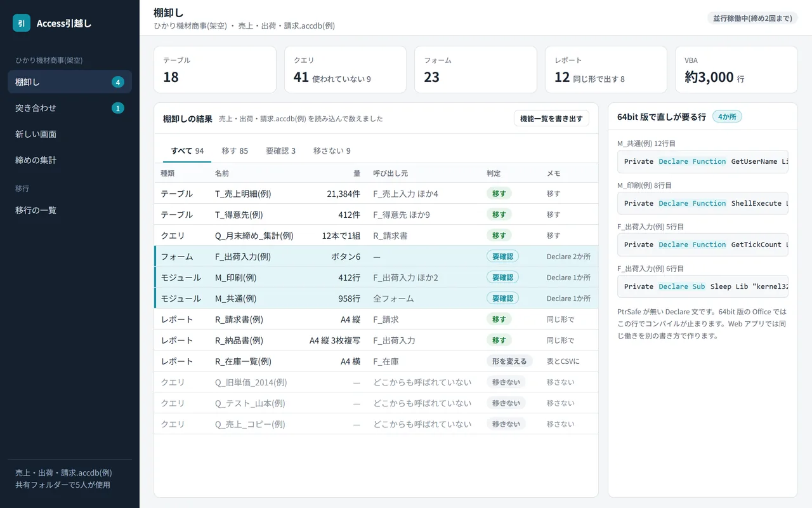Open the 突き合わせ sidebar item
Viewport: 812px width, 508px height.
pos(70,108)
